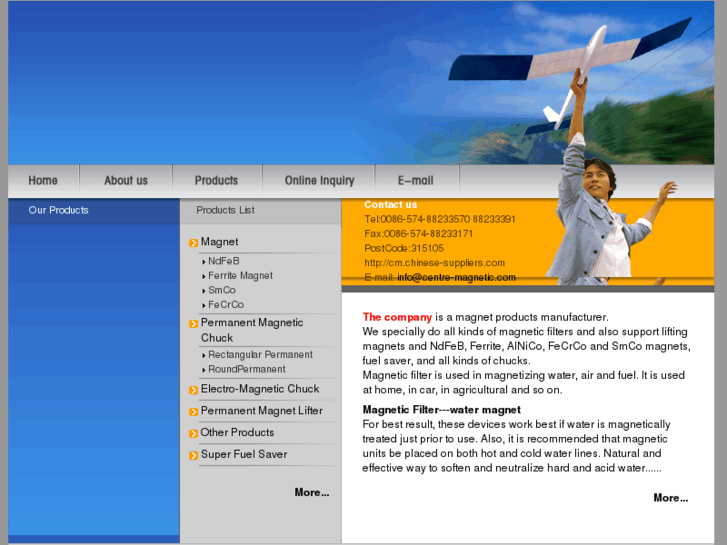Open the E-mail navigation tab
The image size is (727, 545).
click(x=416, y=180)
